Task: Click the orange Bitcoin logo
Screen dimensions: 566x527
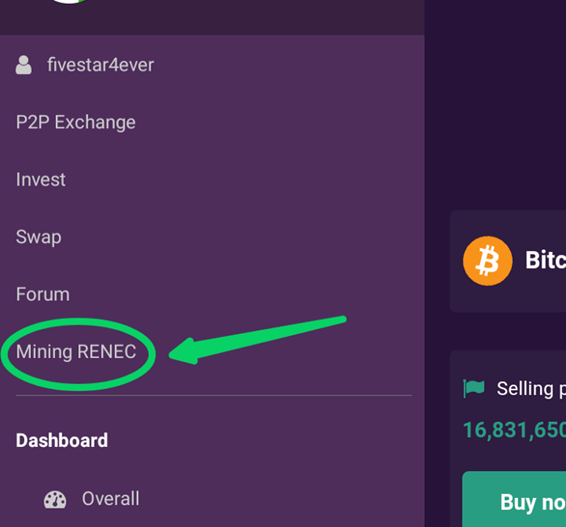Action: click(x=488, y=261)
